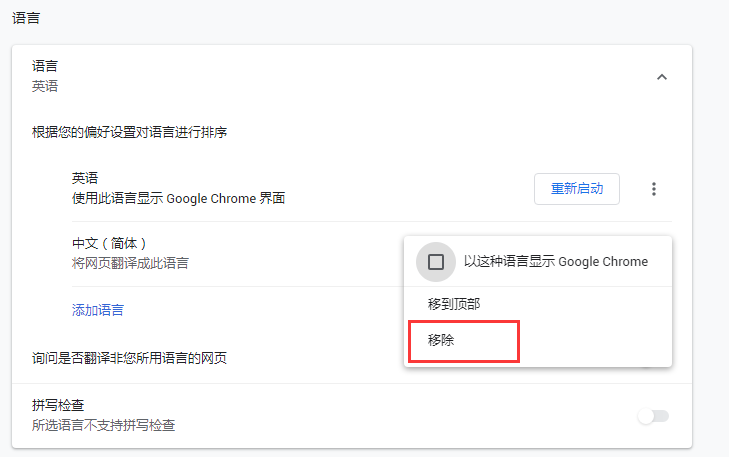
Task: Click the label text beside the menu checkbox
Action: point(555,262)
